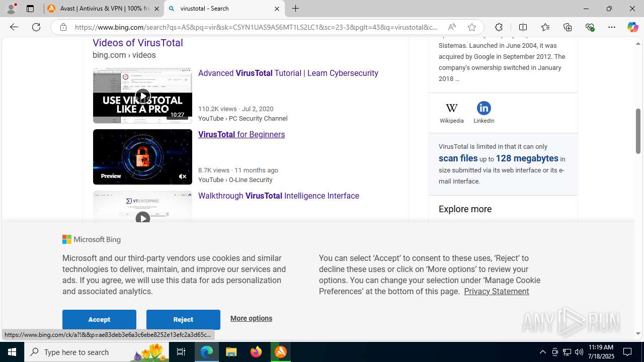Viewport: 644px width, 362px height.
Task: Open Task View on the taskbar
Action: [x=181, y=352]
